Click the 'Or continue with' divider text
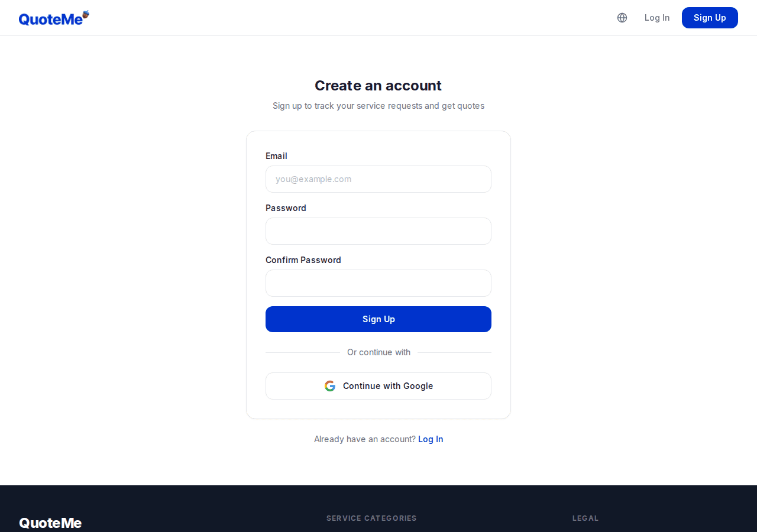Viewport: 757px width, 532px height. pyautogui.click(x=378, y=352)
